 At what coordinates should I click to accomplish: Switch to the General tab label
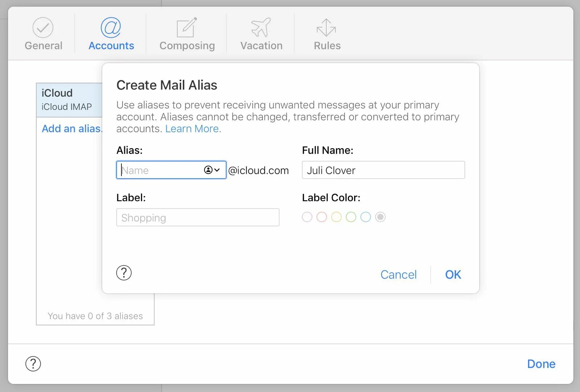(x=43, y=46)
